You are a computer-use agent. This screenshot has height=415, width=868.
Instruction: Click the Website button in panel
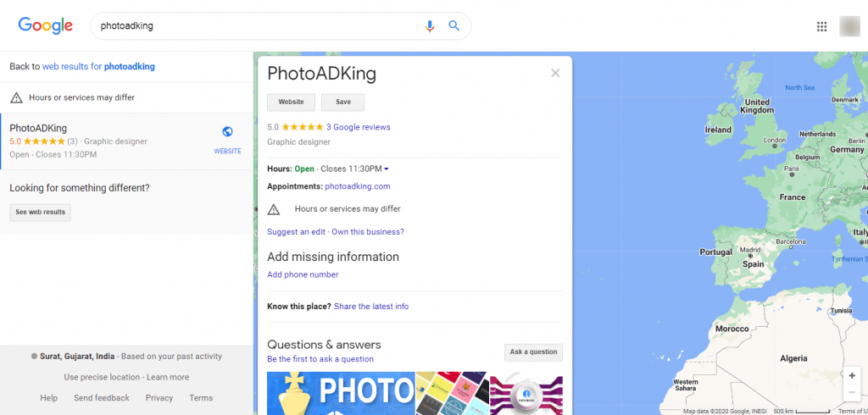click(x=292, y=102)
